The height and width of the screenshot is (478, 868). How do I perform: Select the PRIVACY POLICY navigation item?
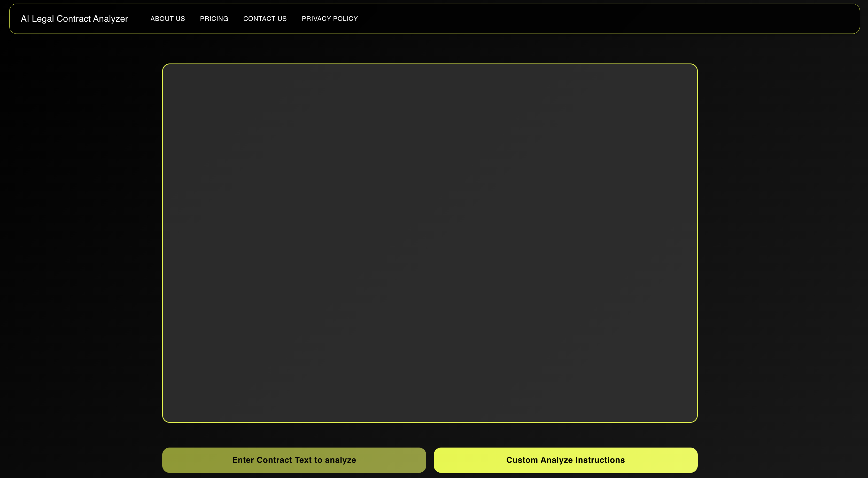point(330,19)
